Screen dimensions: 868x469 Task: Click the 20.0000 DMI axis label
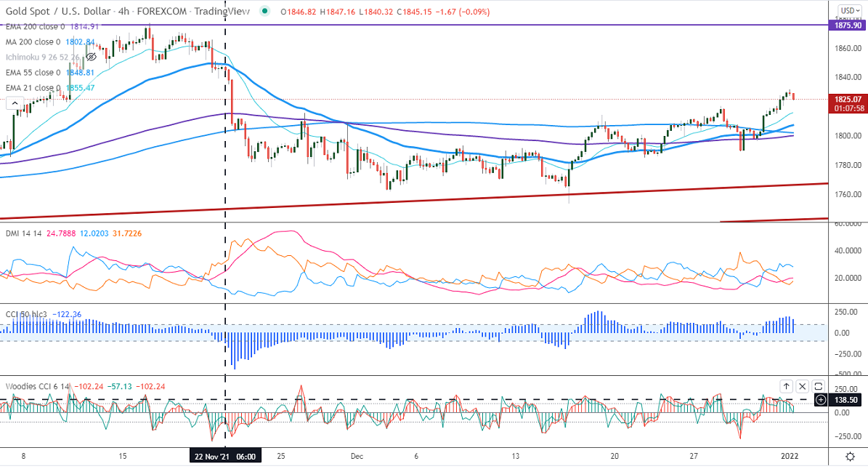click(848, 278)
